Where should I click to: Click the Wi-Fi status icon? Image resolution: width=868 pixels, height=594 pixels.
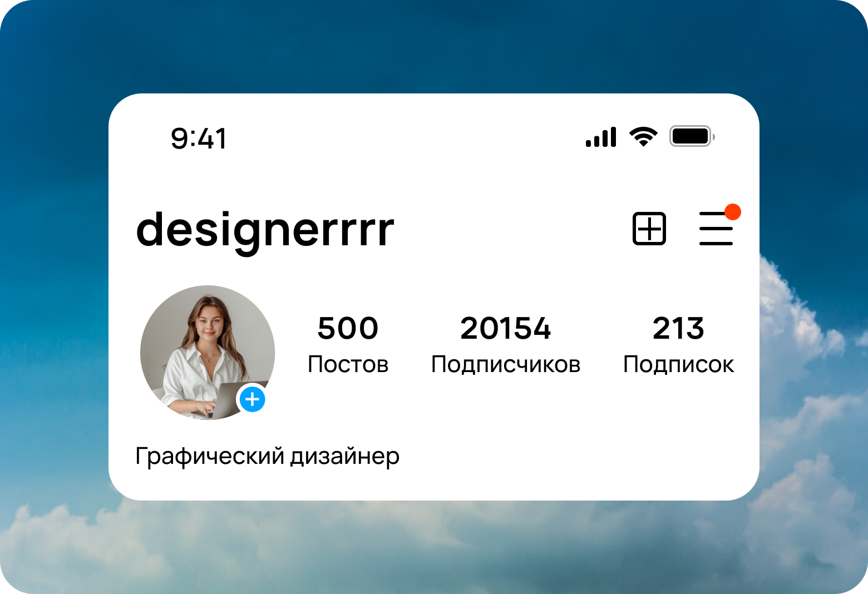coord(643,136)
